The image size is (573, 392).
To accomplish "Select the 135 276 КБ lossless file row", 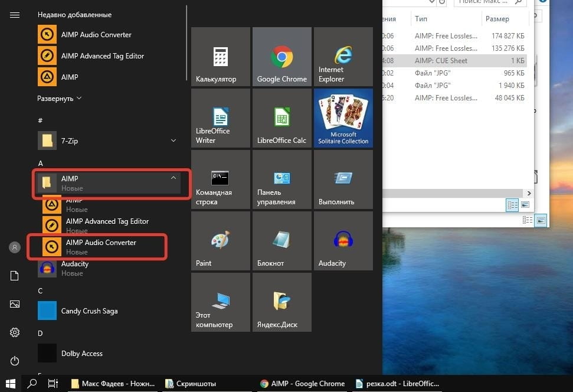I will [454, 48].
